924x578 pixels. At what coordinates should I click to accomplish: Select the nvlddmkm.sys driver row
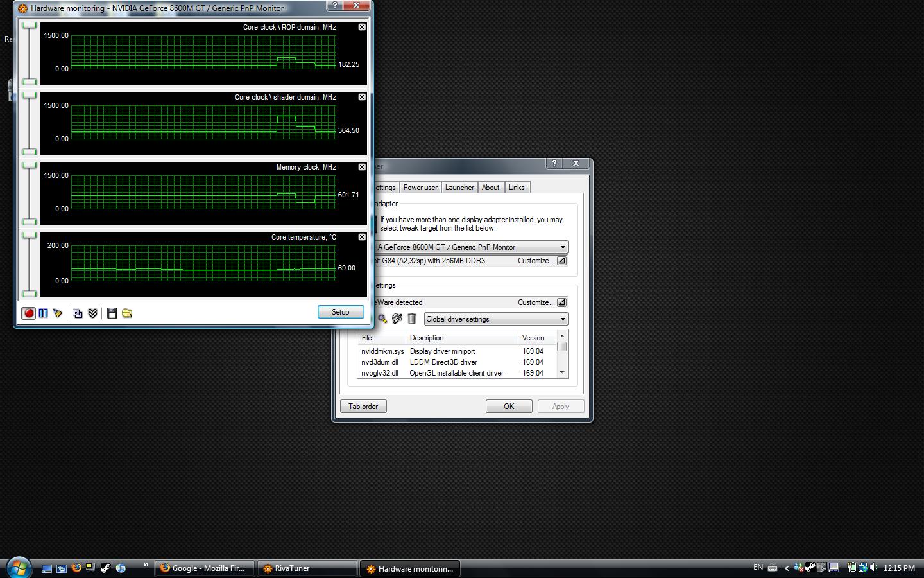(x=457, y=351)
